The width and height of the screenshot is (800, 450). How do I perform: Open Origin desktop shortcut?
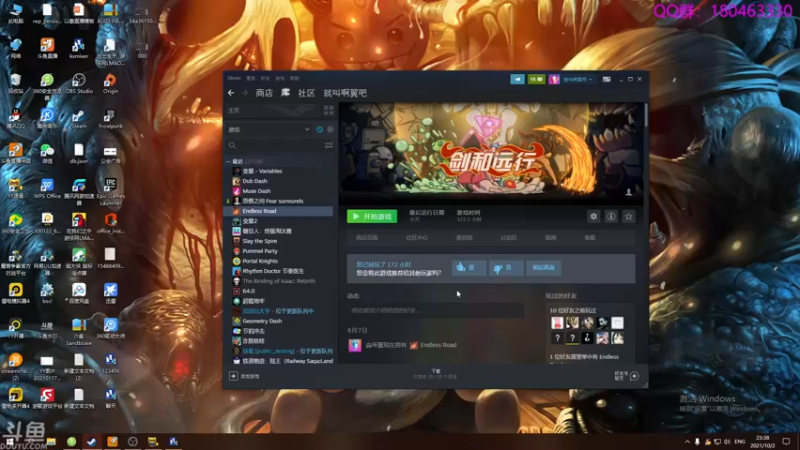(x=110, y=84)
